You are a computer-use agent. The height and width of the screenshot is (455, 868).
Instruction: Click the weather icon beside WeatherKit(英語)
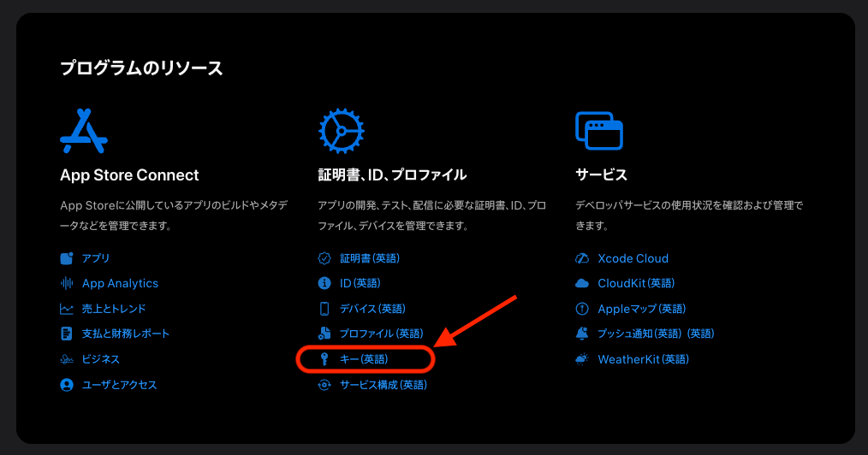tap(582, 359)
